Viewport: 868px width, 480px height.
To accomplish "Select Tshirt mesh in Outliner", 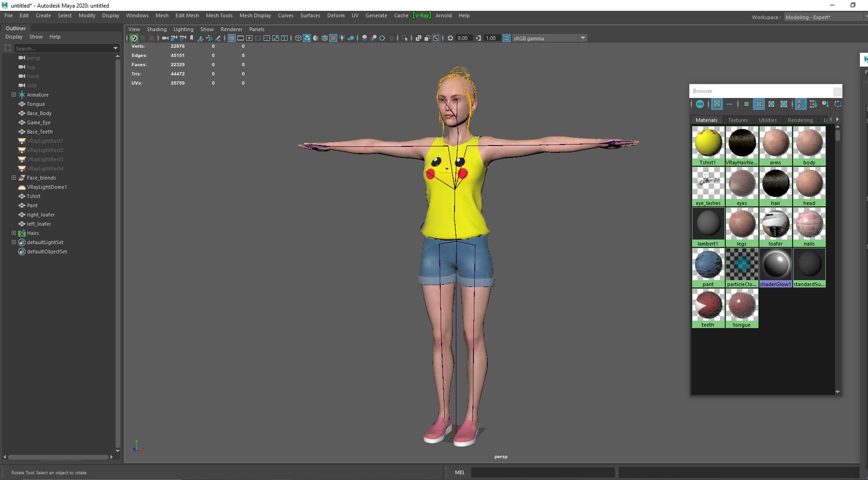I will point(33,196).
